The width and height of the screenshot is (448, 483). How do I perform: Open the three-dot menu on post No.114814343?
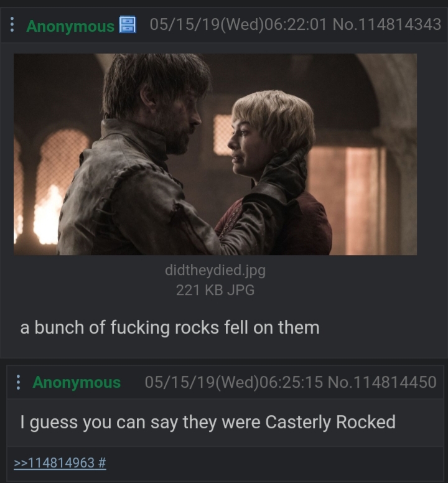[x=12, y=25]
